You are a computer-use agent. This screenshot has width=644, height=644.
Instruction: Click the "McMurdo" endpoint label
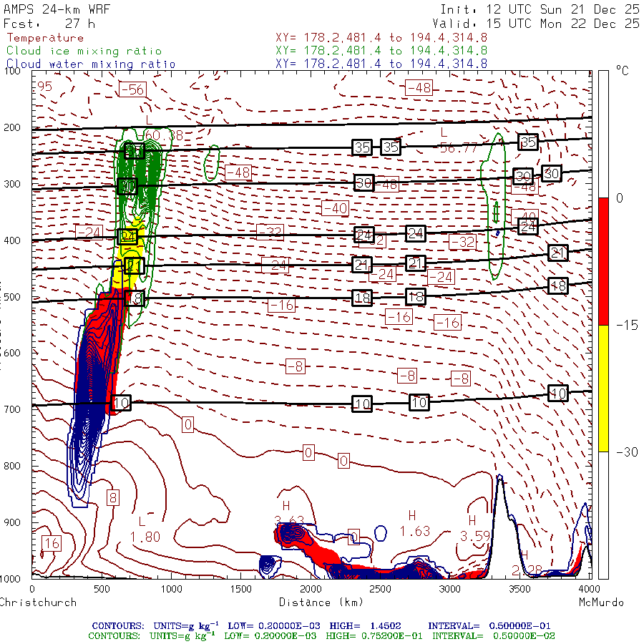[x=601, y=602]
